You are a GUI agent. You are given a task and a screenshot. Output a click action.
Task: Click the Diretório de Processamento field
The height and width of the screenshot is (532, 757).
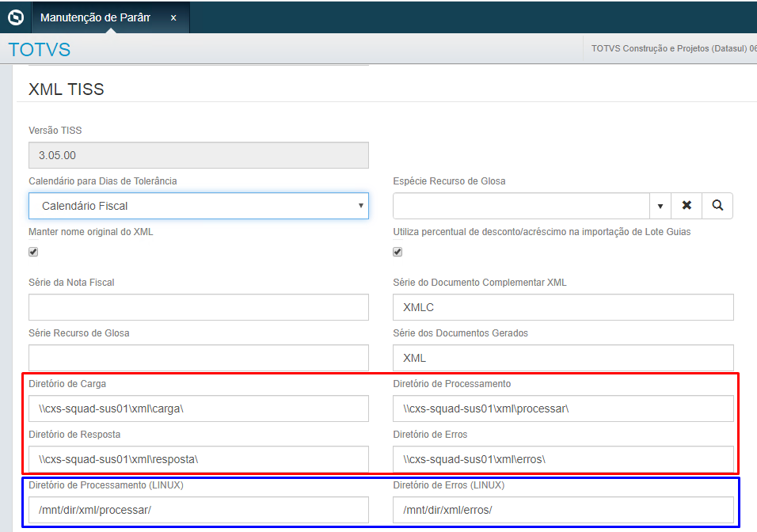click(x=563, y=408)
